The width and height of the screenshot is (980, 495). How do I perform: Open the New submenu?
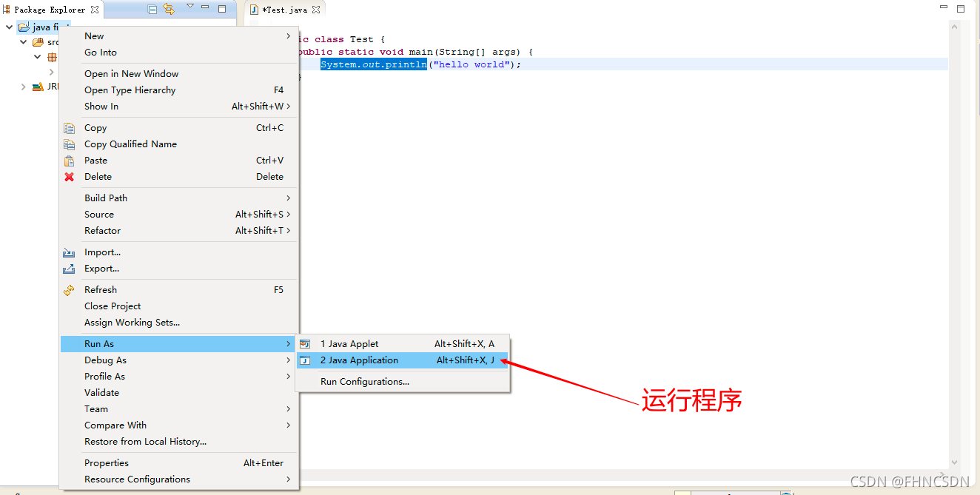(x=179, y=36)
